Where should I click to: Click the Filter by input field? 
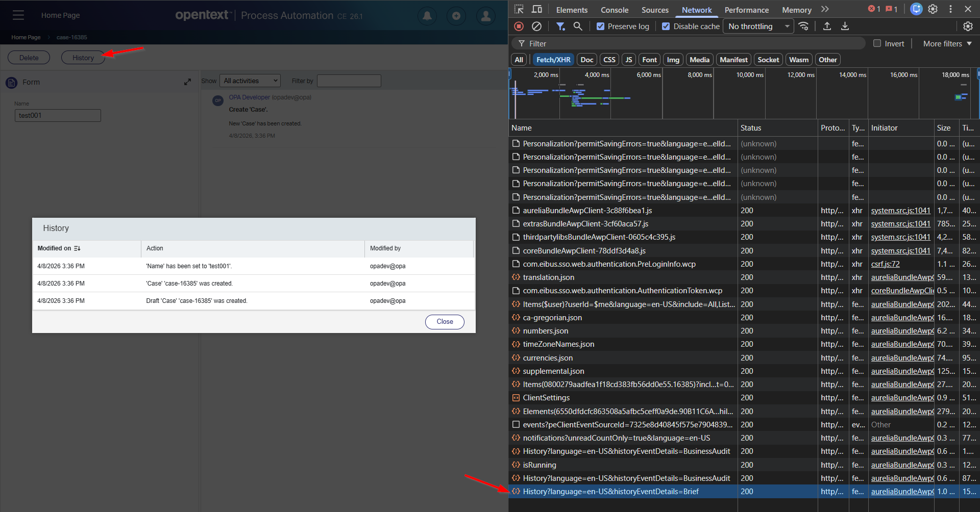(349, 81)
